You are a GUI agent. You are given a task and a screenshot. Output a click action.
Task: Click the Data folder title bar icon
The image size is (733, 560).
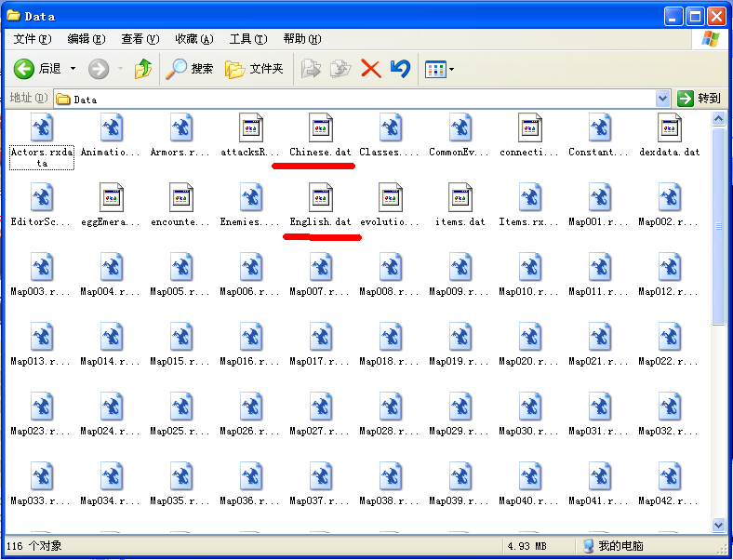(13, 16)
